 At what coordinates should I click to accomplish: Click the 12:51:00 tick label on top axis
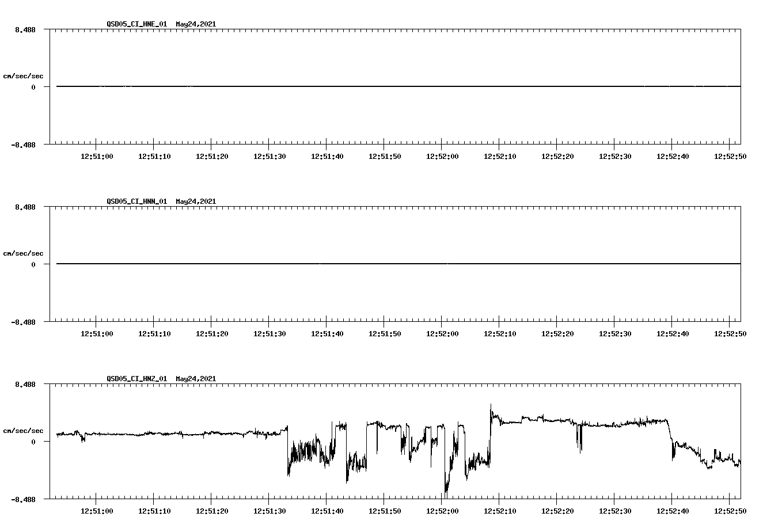tap(96, 155)
